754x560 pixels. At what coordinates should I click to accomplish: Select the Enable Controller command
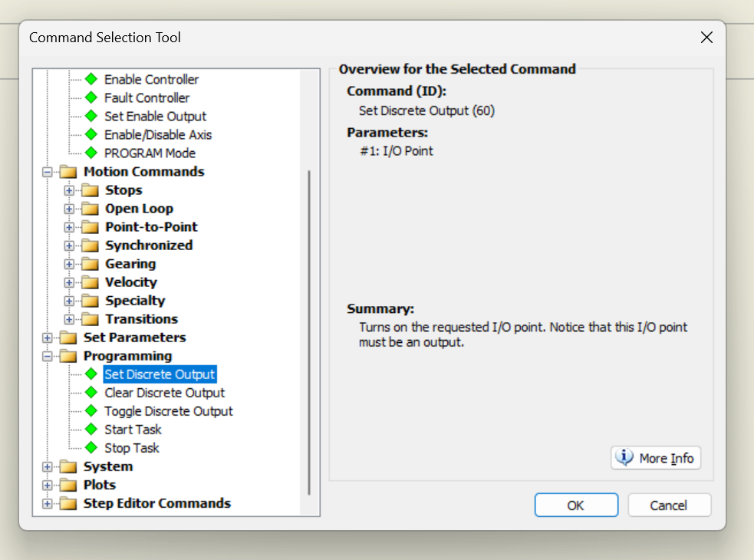[151, 79]
